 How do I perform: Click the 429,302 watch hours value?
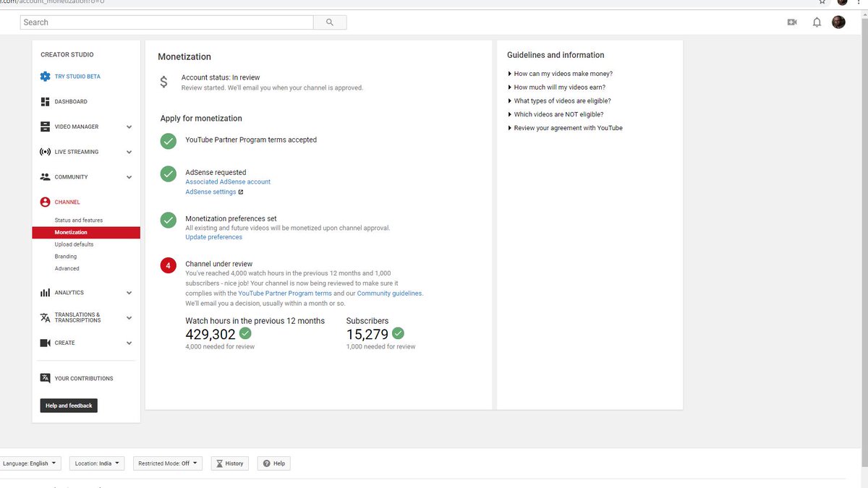click(x=210, y=334)
